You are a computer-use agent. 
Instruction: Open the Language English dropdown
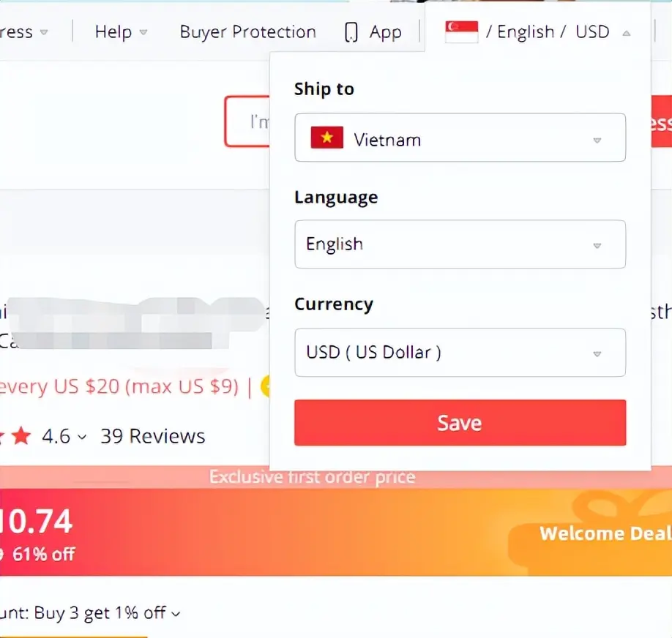(x=460, y=244)
